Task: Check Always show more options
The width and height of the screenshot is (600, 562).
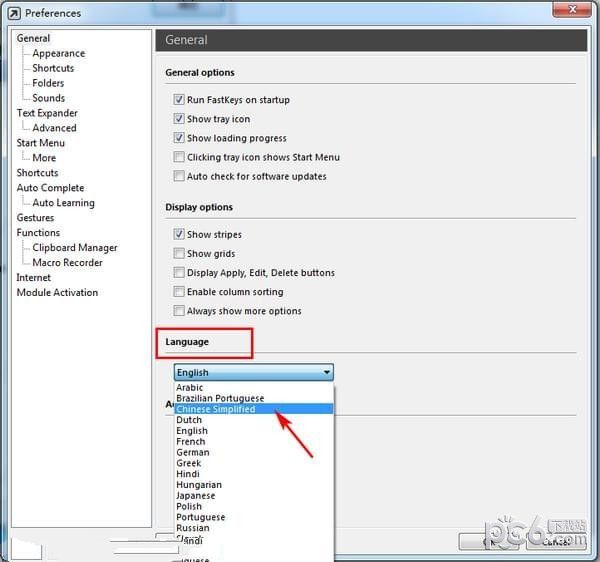Action: 179,311
